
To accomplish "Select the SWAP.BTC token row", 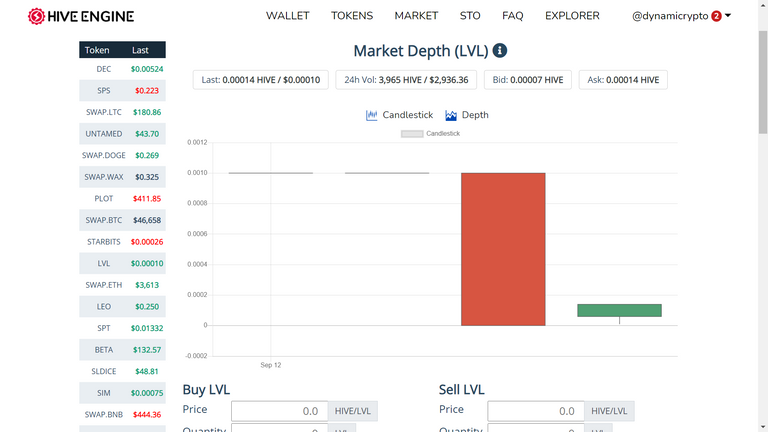I will [x=122, y=220].
